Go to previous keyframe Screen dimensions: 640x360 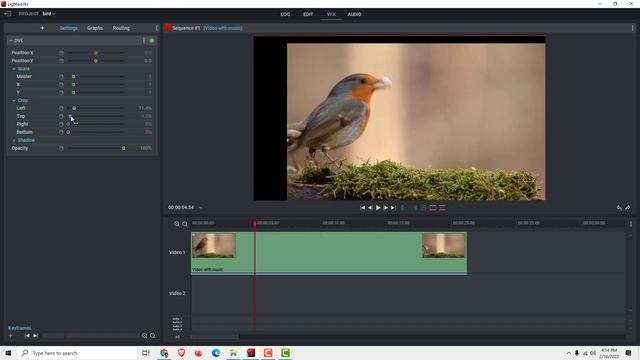27,336
